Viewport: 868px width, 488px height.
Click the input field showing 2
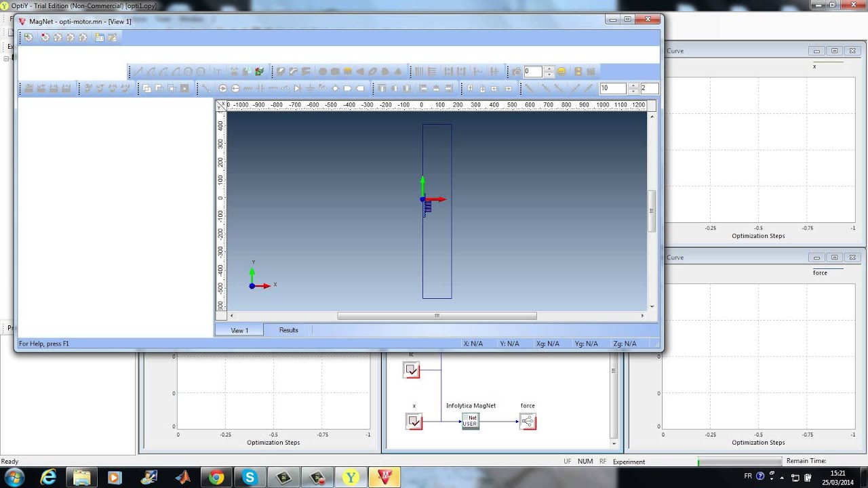coord(650,88)
